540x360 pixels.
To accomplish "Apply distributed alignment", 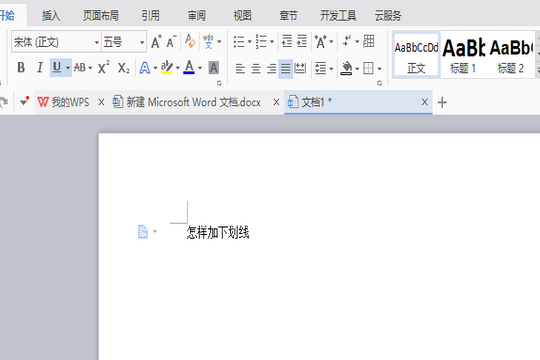I will click(300, 69).
